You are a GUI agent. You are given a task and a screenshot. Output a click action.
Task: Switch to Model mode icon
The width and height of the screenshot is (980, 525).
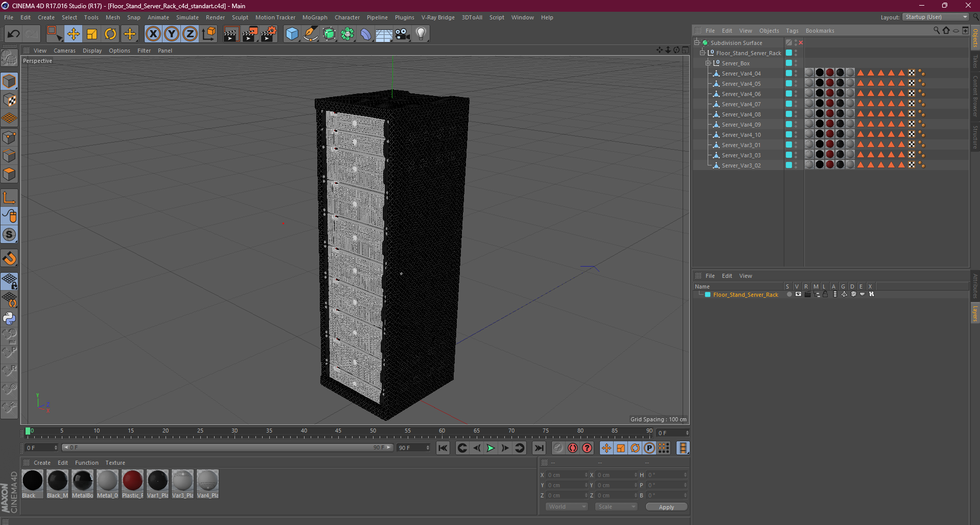point(9,81)
